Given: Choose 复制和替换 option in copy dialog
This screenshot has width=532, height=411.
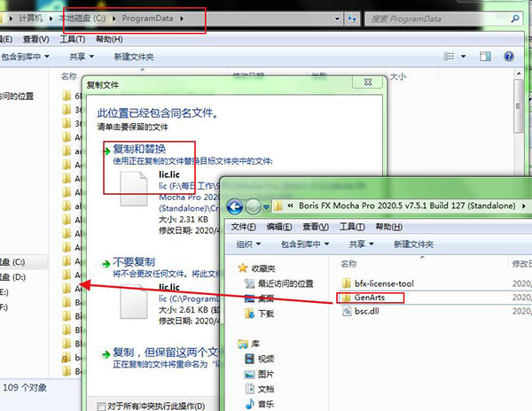Looking at the screenshot, I should 139,149.
